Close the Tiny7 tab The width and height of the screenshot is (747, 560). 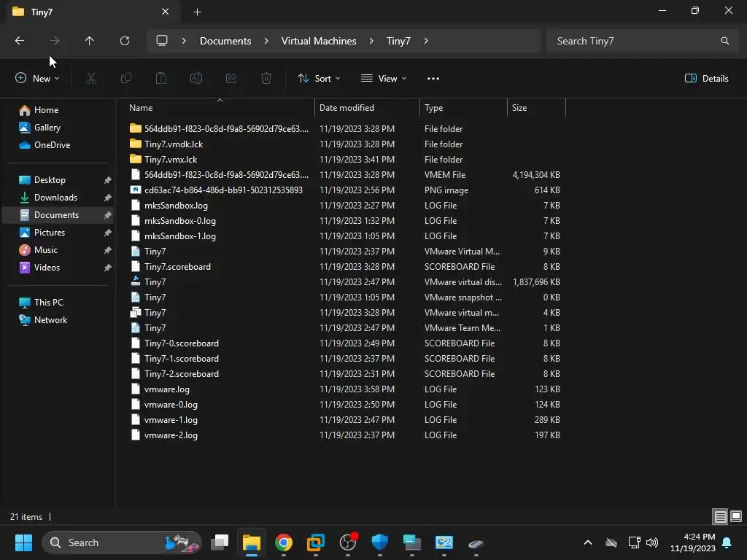166,12
